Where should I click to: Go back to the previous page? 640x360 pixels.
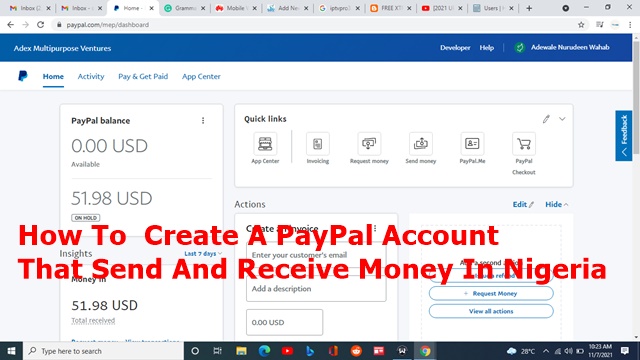click(11, 25)
